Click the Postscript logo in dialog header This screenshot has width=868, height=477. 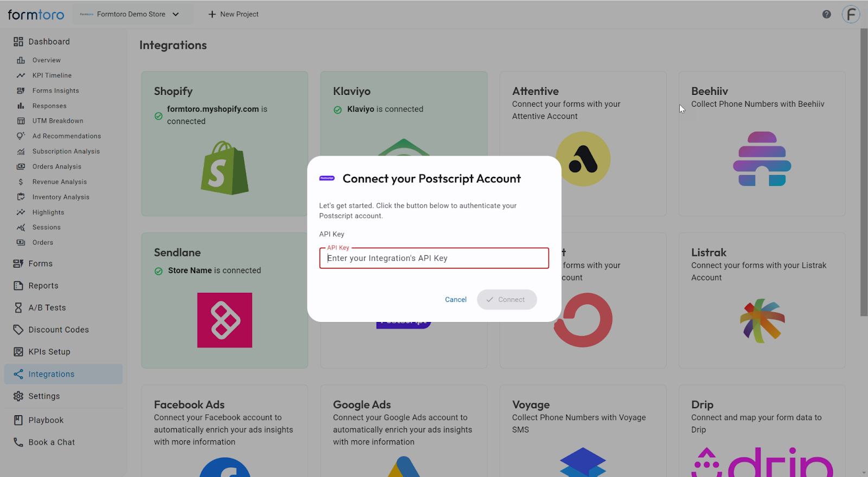(327, 178)
